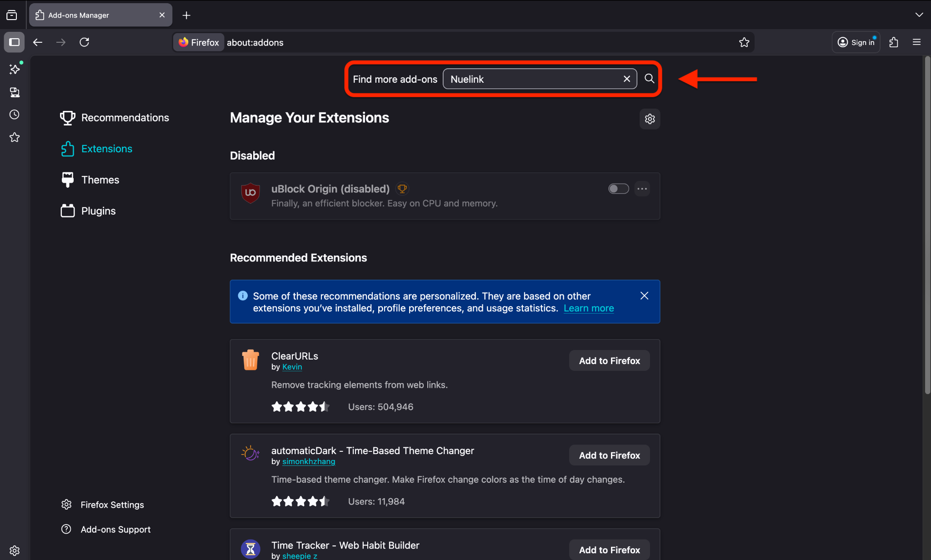Clear the Nuelink search text
The height and width of the screenshot is (560, 931).
[626, 79]
